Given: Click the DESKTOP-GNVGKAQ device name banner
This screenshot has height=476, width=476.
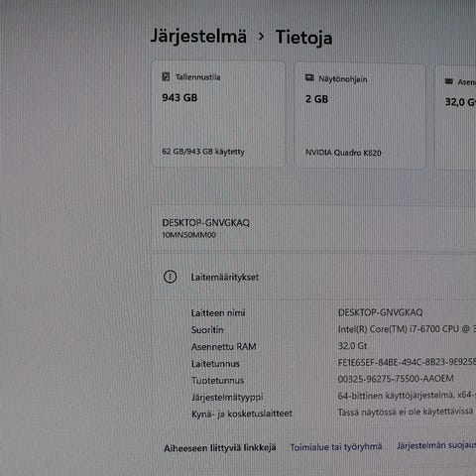Looking at the screenshot, I should click(x=313, y=228).
